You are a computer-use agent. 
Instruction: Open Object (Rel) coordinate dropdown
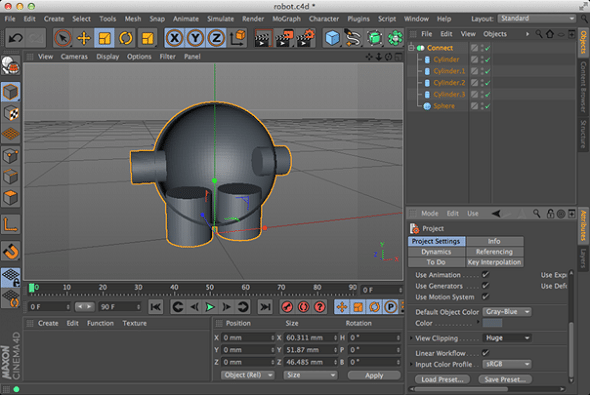pos(248,375)
